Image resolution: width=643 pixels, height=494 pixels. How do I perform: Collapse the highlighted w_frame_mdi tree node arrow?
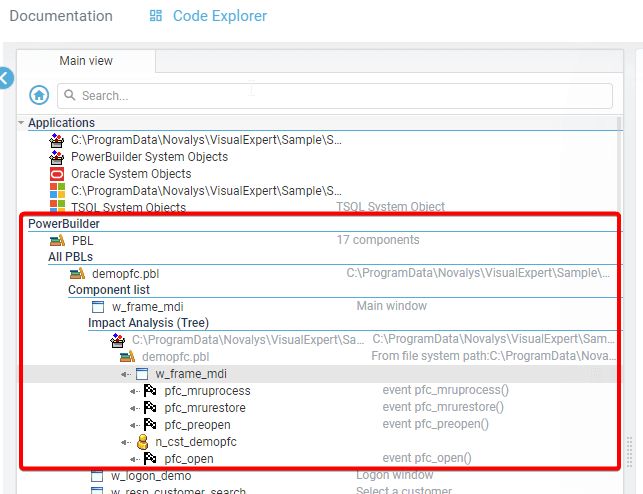click(x=125, y=374)
